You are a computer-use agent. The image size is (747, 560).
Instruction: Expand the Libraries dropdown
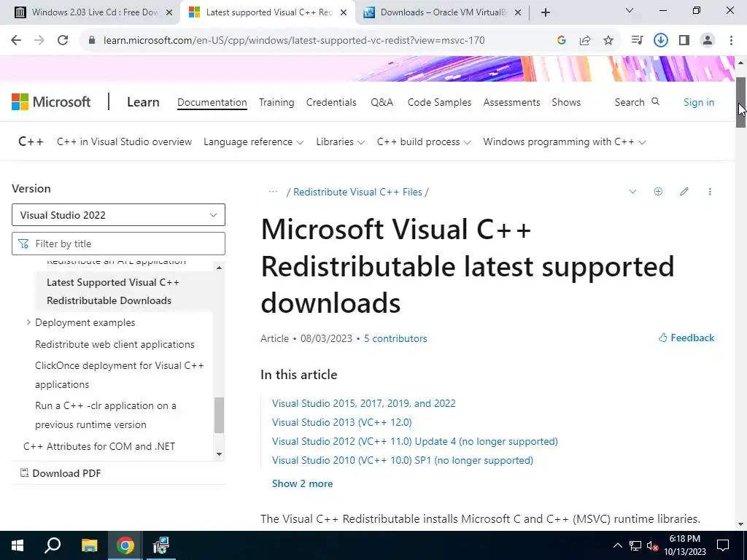coord(340,142)
